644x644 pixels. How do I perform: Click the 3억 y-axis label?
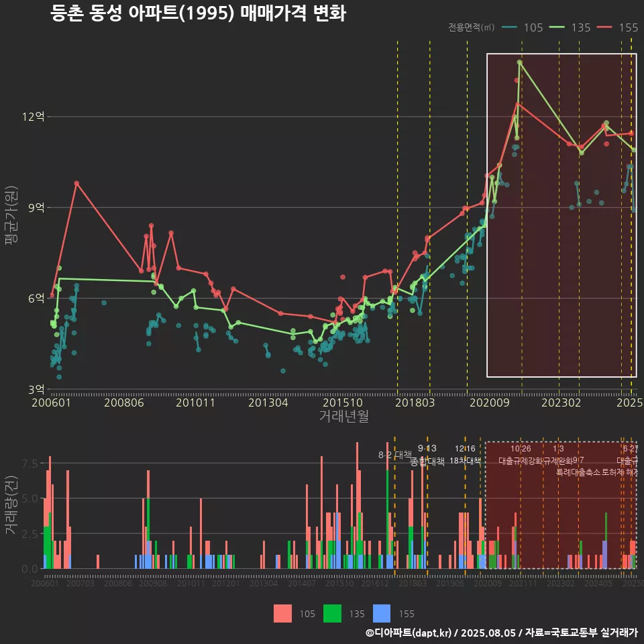(x=36, y=389)
